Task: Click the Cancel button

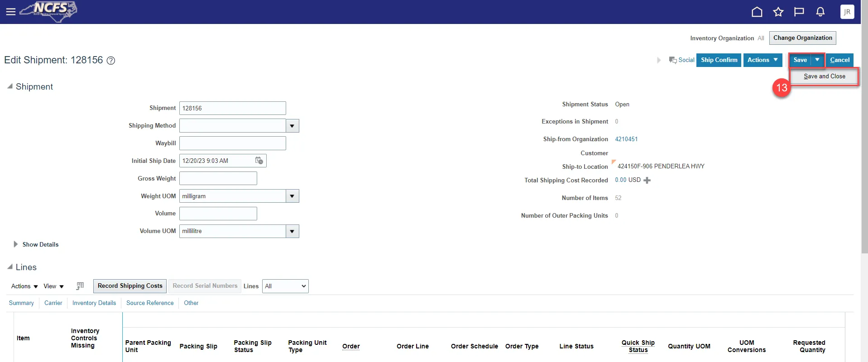Action: point(840,60)
